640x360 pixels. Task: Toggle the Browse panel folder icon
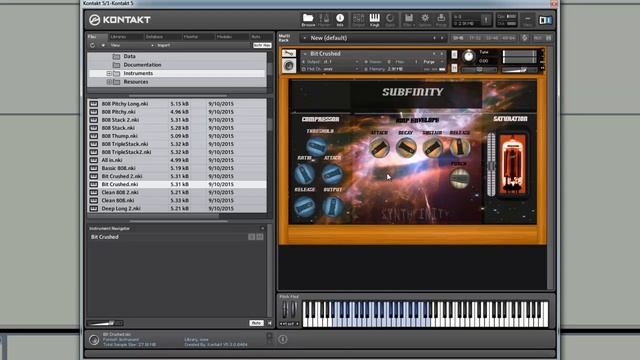308,19
